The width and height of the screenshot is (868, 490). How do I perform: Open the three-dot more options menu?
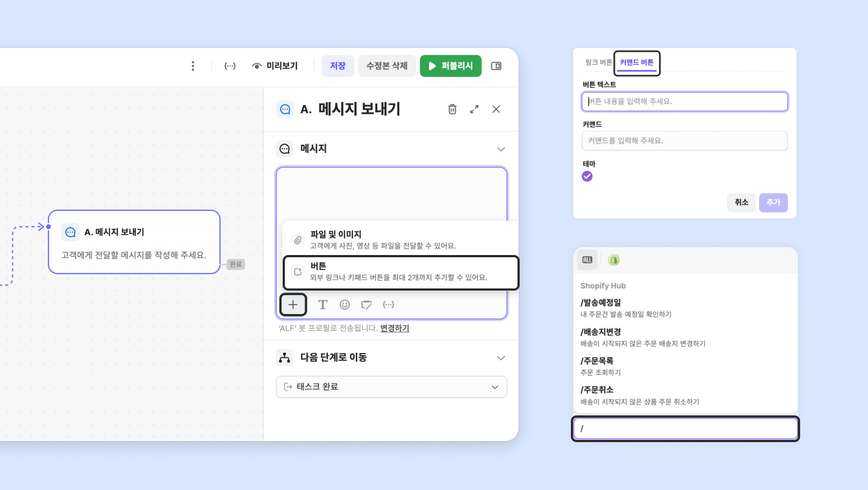coord(193,66)
